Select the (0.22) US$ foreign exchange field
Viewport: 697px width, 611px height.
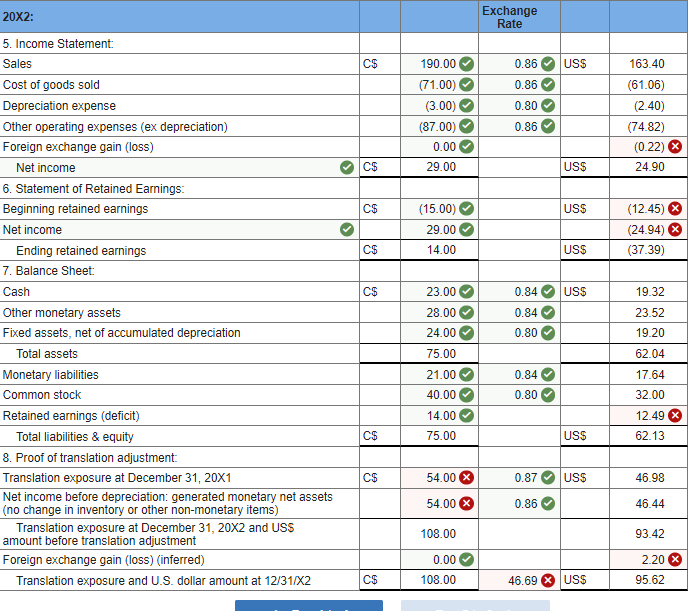coord(648,147)
